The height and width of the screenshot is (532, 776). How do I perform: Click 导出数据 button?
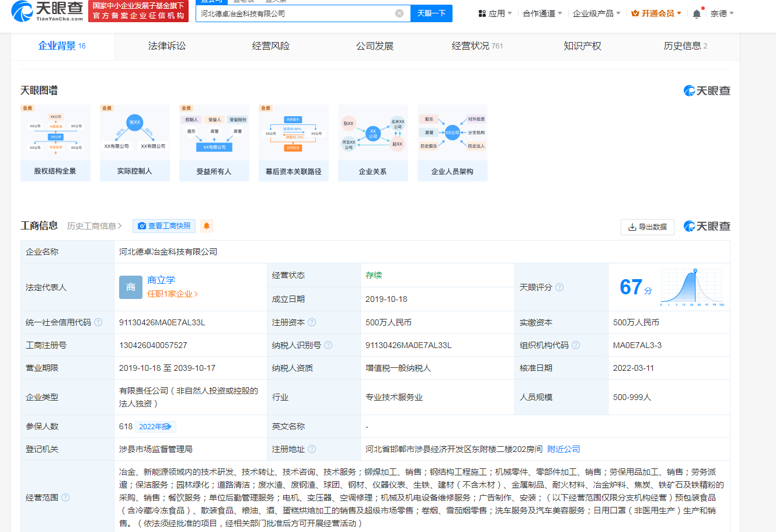click(x=648, y=227)
